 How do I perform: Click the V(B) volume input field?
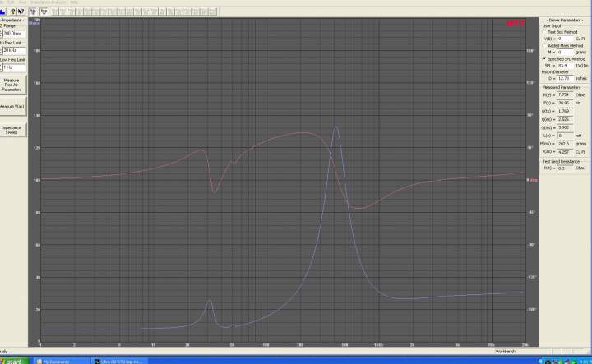[x=565, y=39]
